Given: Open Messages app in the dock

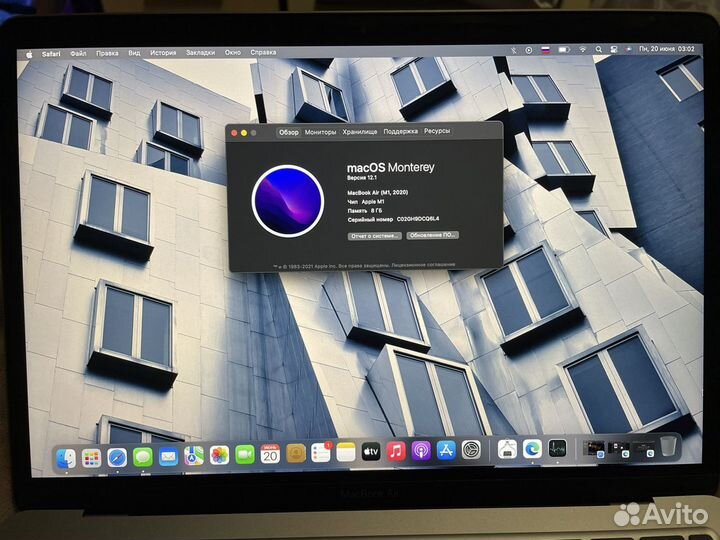Looking at the screenshot, I should (x=143, y=457).
